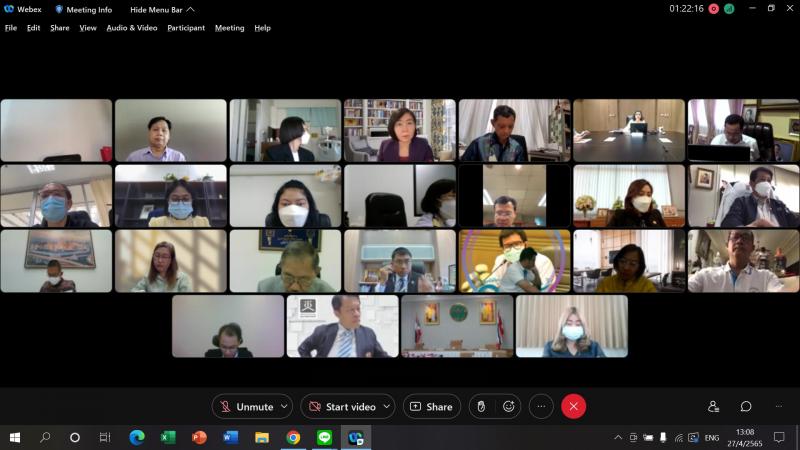Open the Meeting menu
800x450 pixels.
click(x=230, y=28)
